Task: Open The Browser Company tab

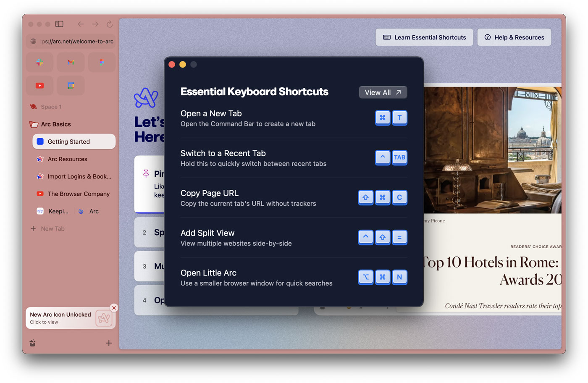Action: pyautogui.click(x=74, y=194)
